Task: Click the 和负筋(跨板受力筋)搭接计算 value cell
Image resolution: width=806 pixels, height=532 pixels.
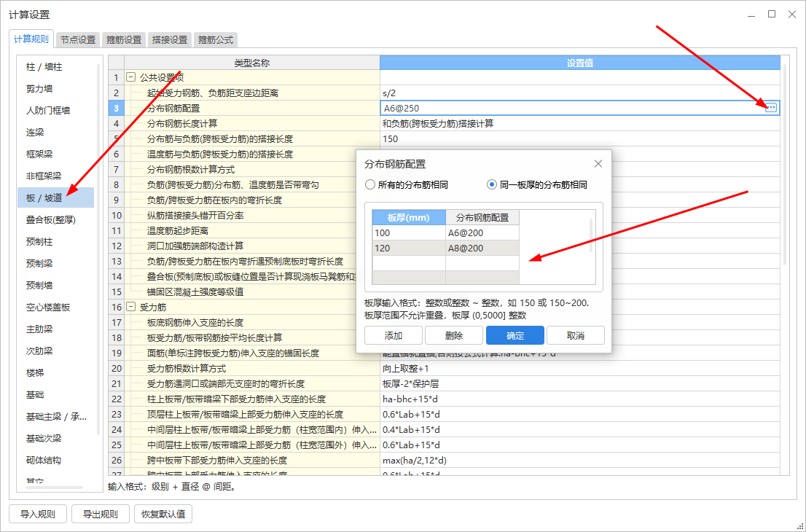Action: click(580, 123)
